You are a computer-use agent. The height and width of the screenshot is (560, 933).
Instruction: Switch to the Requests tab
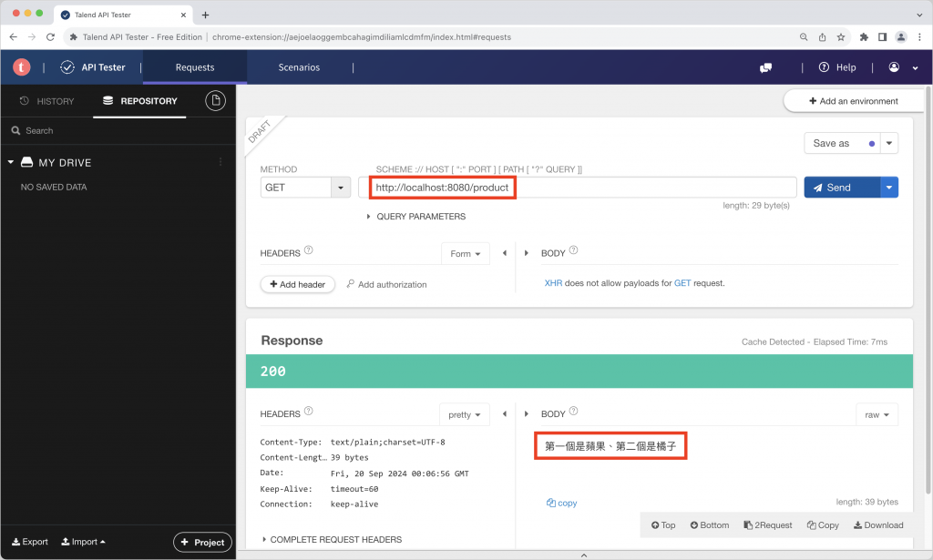click(195, 67)
